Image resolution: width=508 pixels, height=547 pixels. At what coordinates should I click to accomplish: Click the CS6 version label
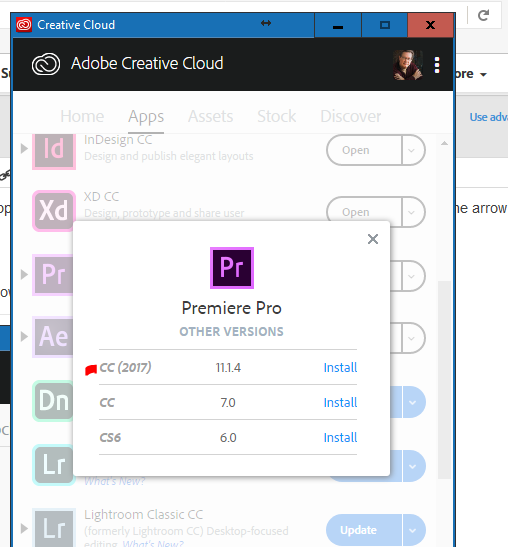coord(110,437)
